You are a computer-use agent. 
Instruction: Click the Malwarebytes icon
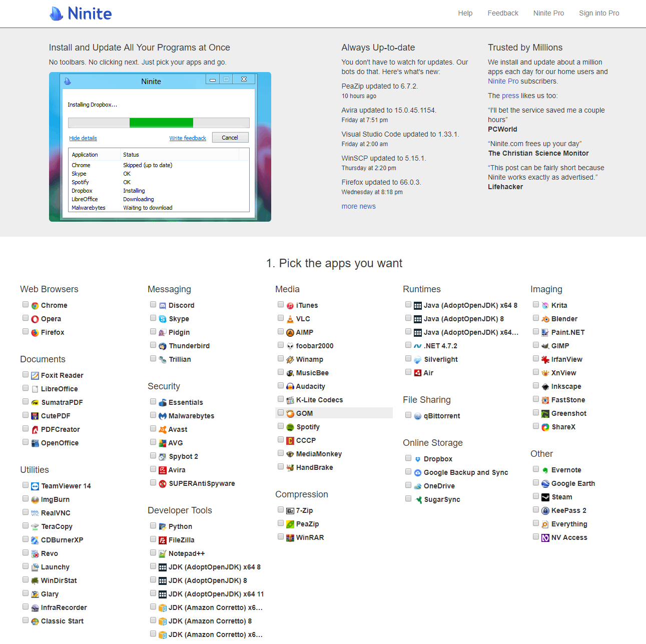(x=163, y=416)
